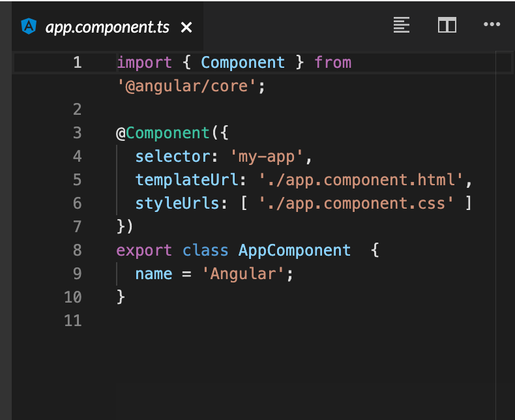
Task: Select the app.component.ts tab
Action: pyautogui.click(x=108, y=27)
